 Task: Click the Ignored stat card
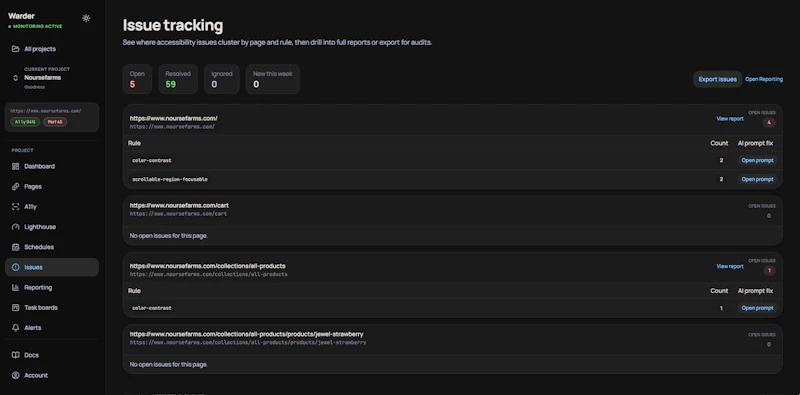(222, 79)
